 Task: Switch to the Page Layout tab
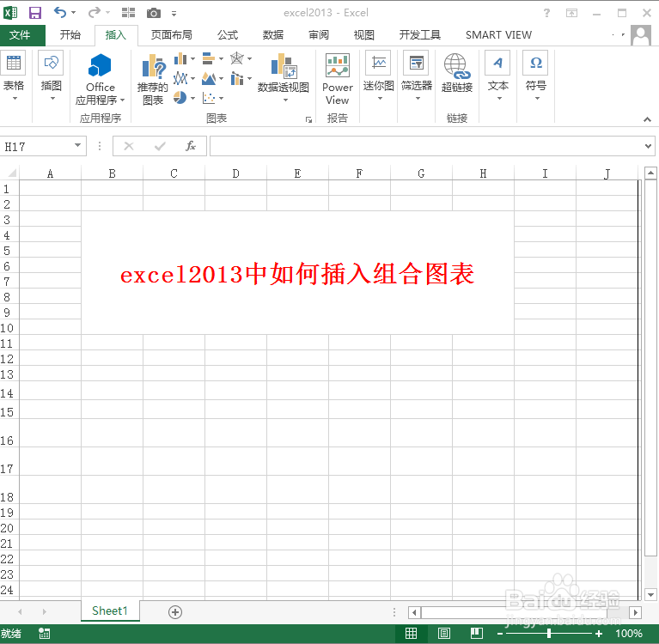[172, 35]
